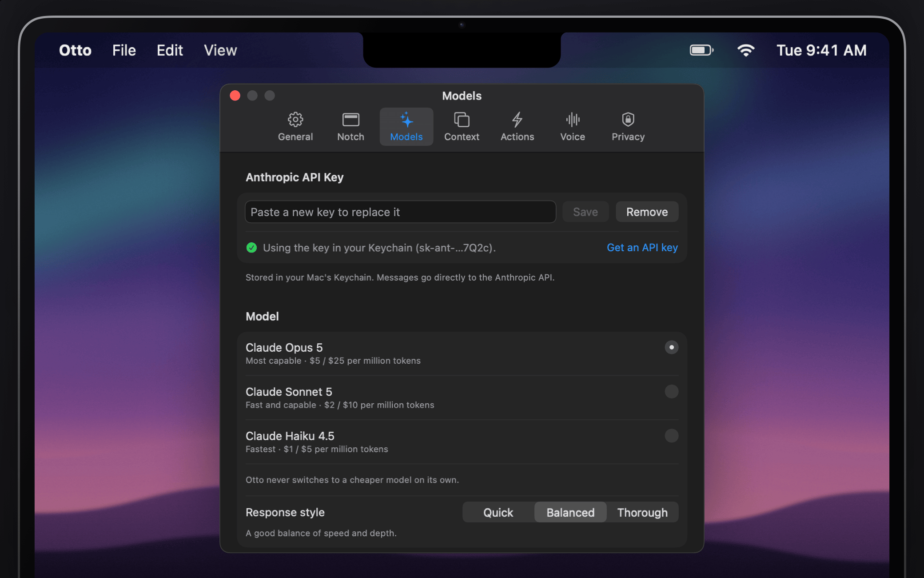The width and height of the screenshot is (924, 578).
Task: Click "Most capable · $5 / $25 per million tokens"
Action: 333,361
